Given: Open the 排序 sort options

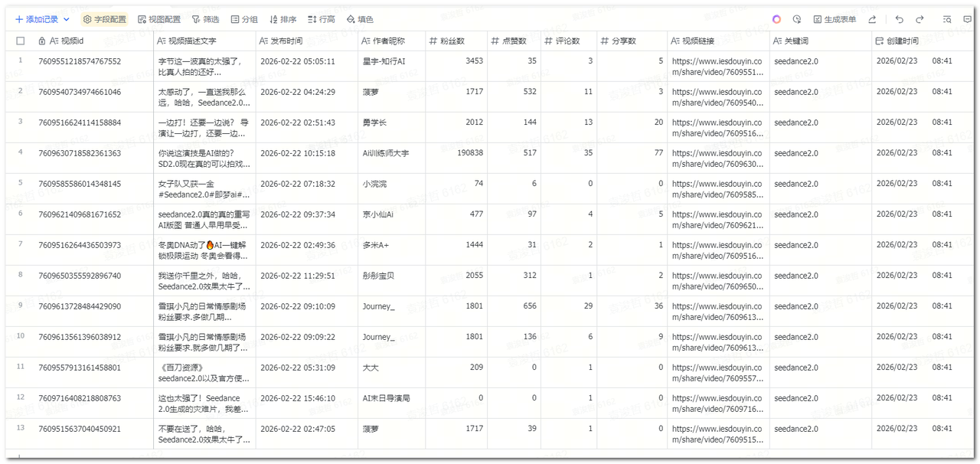Looking at the screenshot, I should click(x=283, y=19).
